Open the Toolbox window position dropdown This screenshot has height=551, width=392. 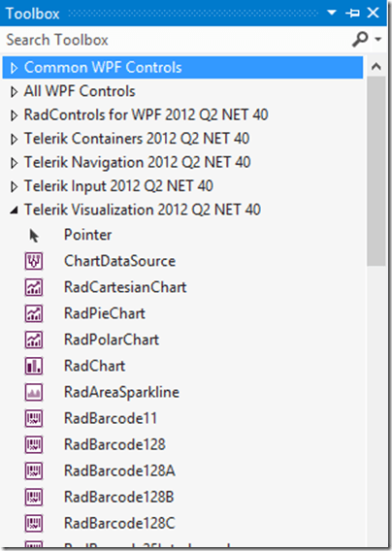(332, 13)
